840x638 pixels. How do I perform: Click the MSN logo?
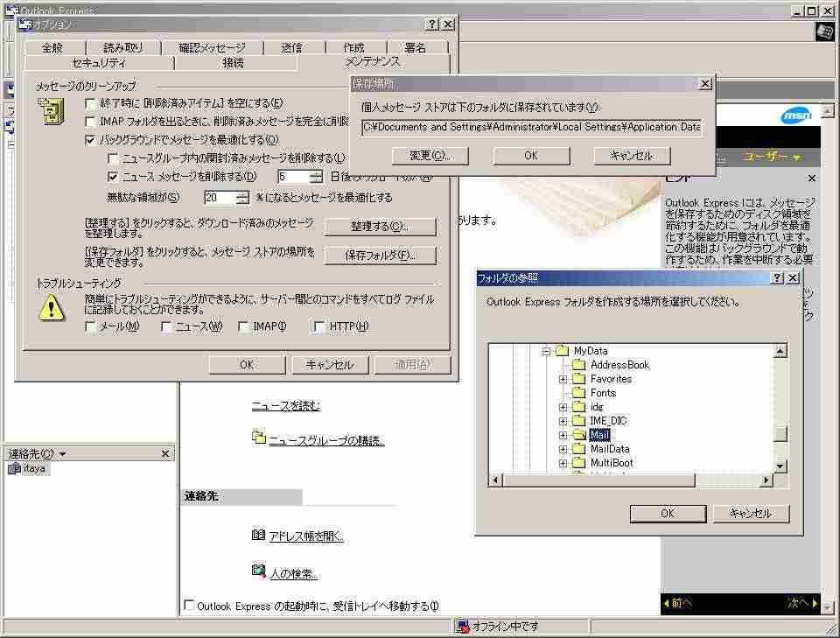pos(796,116)
